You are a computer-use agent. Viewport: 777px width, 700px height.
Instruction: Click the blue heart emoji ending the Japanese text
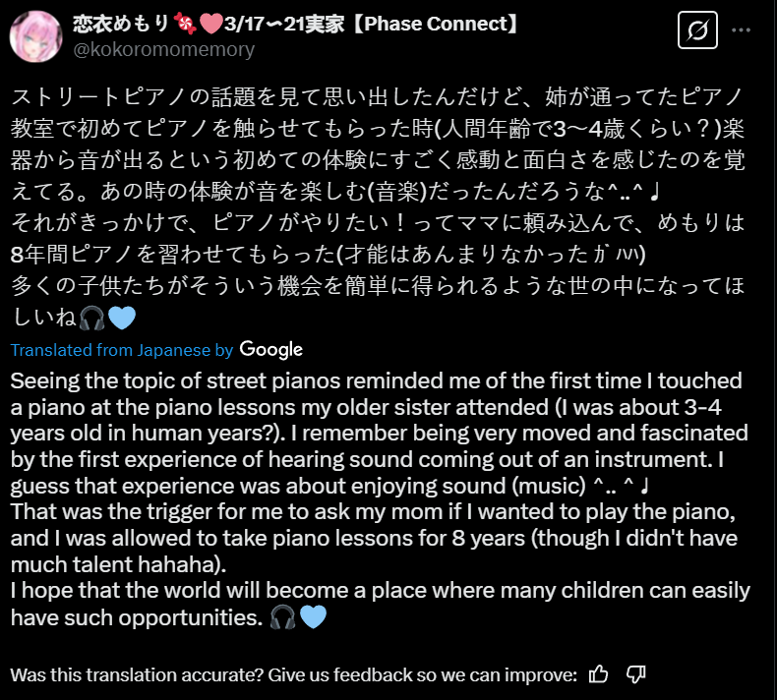coord(122,318)
